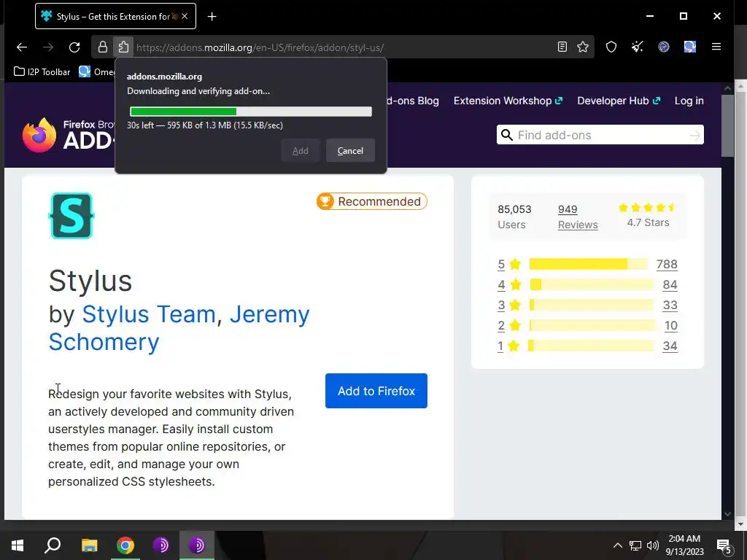The width and height of the screenshot is (747, 560).
Task: Click the 5-star rating bar
Action: pyautogui.click(x=589, y=264)
